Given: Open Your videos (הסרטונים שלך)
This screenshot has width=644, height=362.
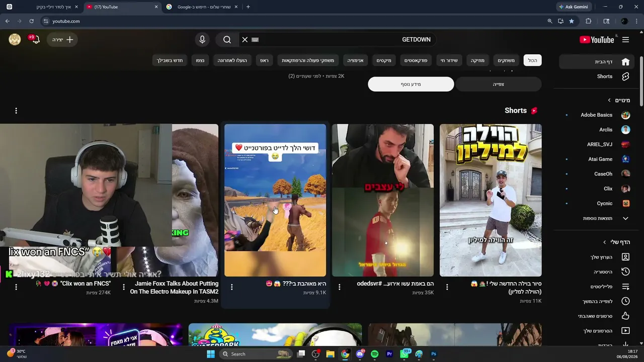Looking at the screenshot, I should (597, 331).
